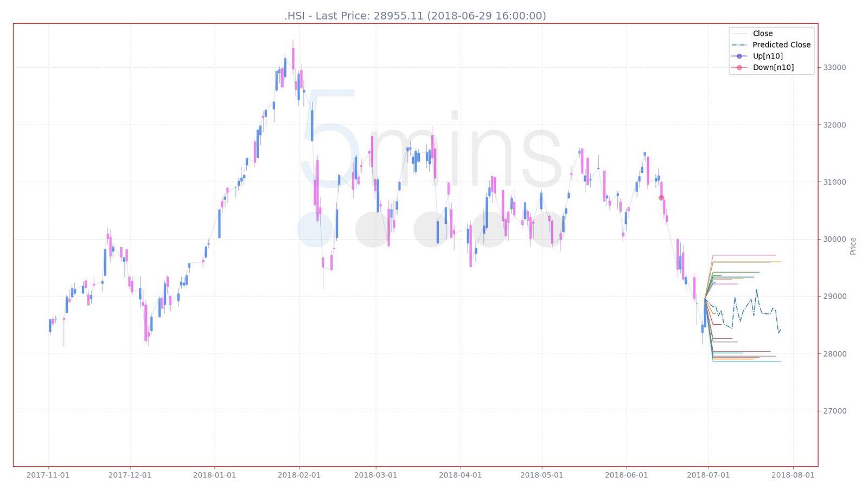
Task: Click the 27000 price axis label
Action: coord(834,411)
